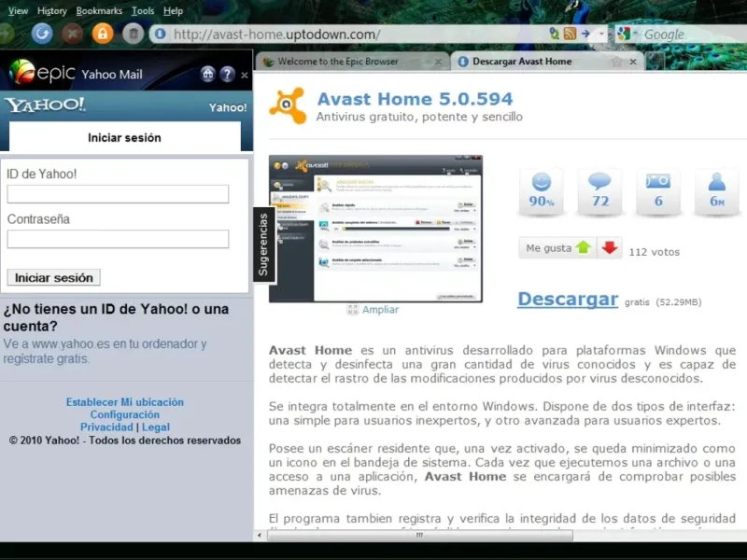Click the stop loading button
This screenshot has width=747, height=560.
[73, 34]
